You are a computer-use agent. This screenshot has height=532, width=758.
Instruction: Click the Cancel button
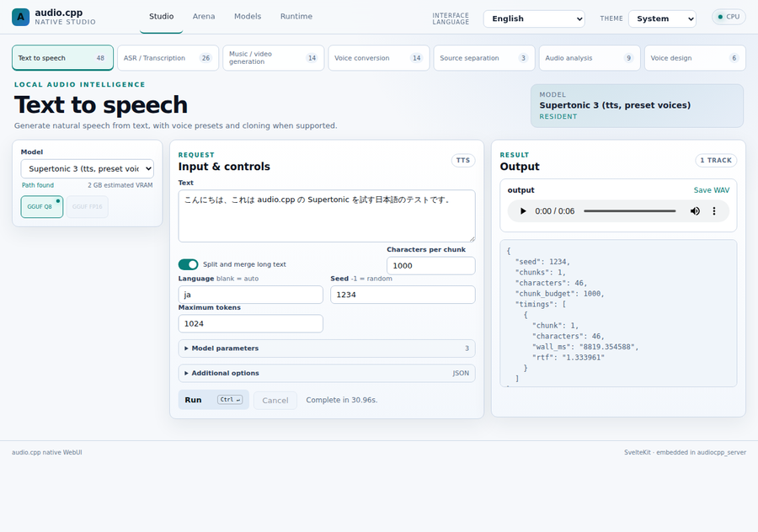click(x=275, y=400)
